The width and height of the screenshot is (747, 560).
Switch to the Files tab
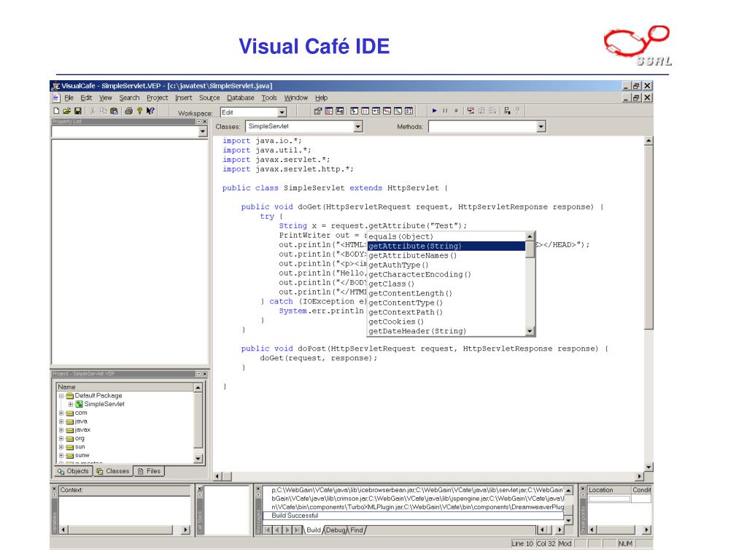point(149,472)
